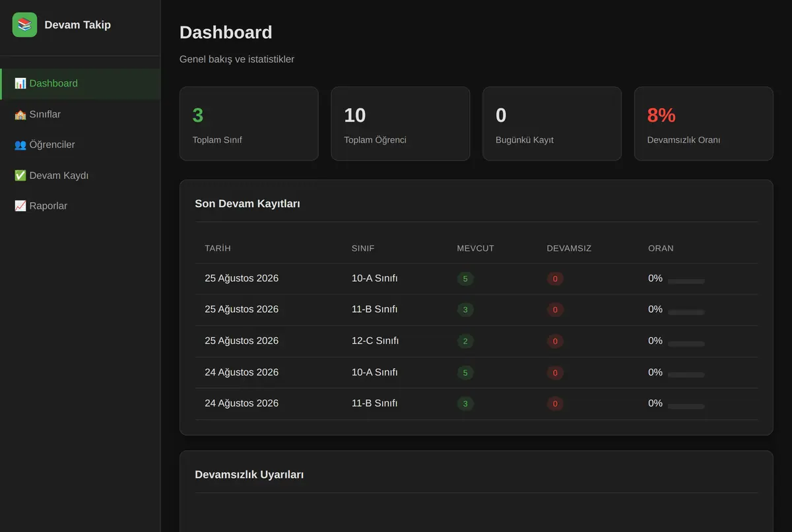The width and height of the screenshot is (792, 532).
Task: Select the Devam Kaydı sidebar entry
Action: point(80,176)
